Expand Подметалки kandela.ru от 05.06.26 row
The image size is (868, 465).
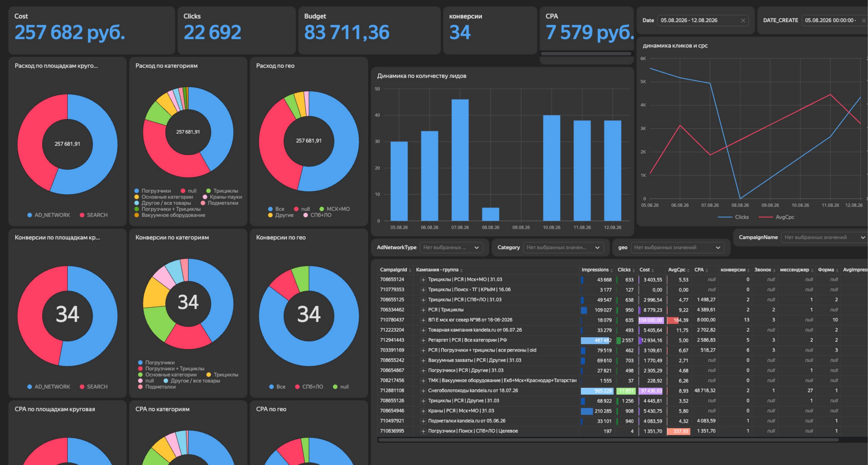pyautogui.click(x=423, y=421)
